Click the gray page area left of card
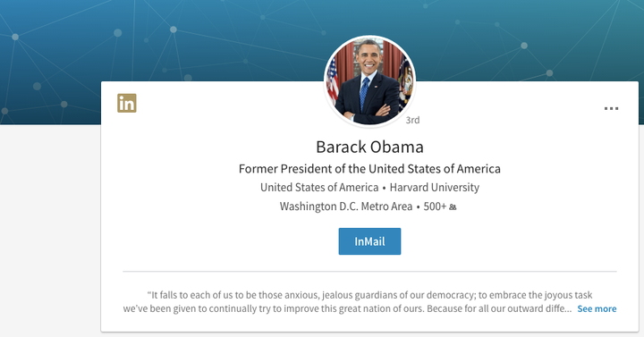Image resolution: width=644 pixels, height=337 pixels. [50, 230]
